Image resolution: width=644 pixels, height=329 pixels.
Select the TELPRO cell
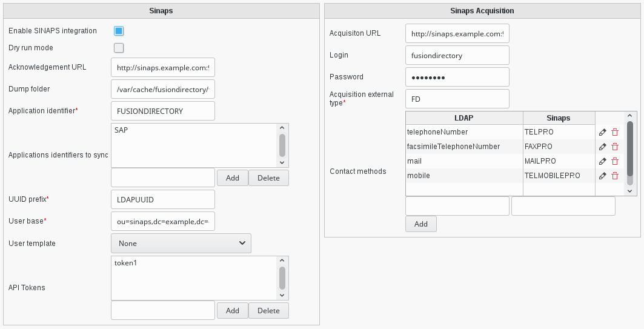pyautogui.click(x=559, y=132)
